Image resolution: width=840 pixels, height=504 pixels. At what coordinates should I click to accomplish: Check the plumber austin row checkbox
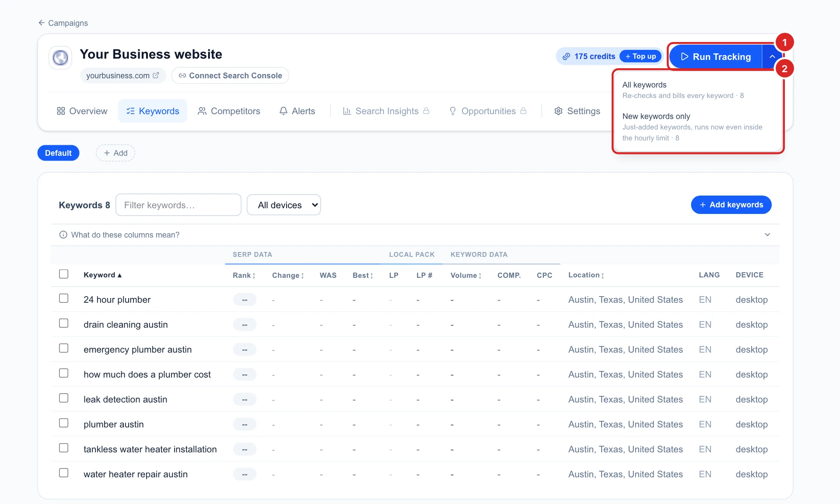(64, 423)
